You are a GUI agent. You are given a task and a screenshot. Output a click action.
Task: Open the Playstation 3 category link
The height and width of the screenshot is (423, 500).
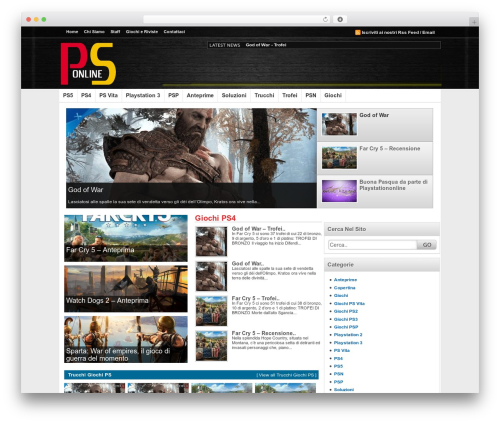click(348, 343)
